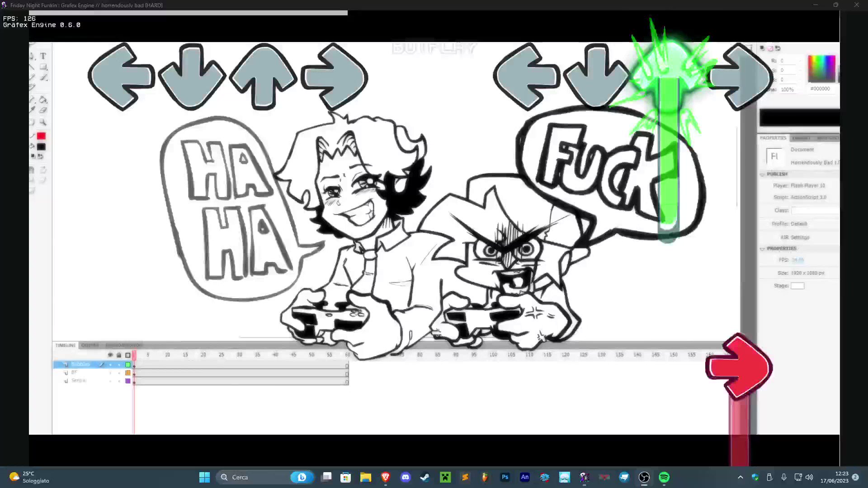
Task: Click the microphone icon in system tray
Action: [784, 477]
